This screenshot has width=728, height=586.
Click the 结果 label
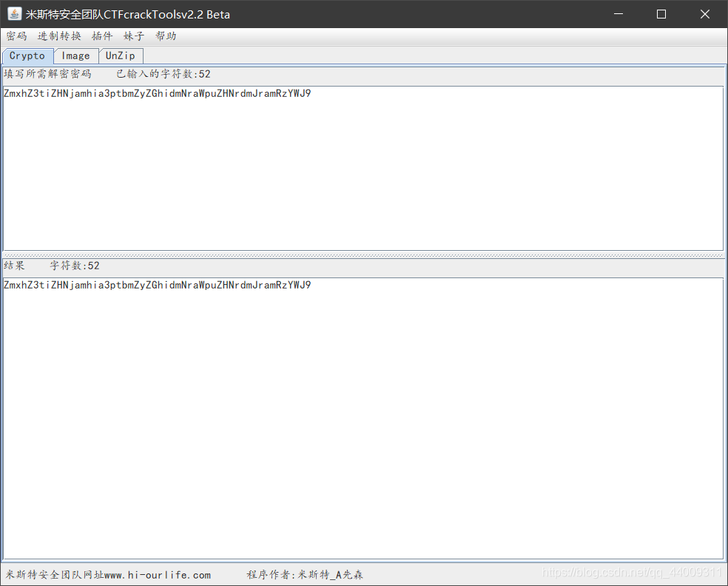(x=14, y=266)
